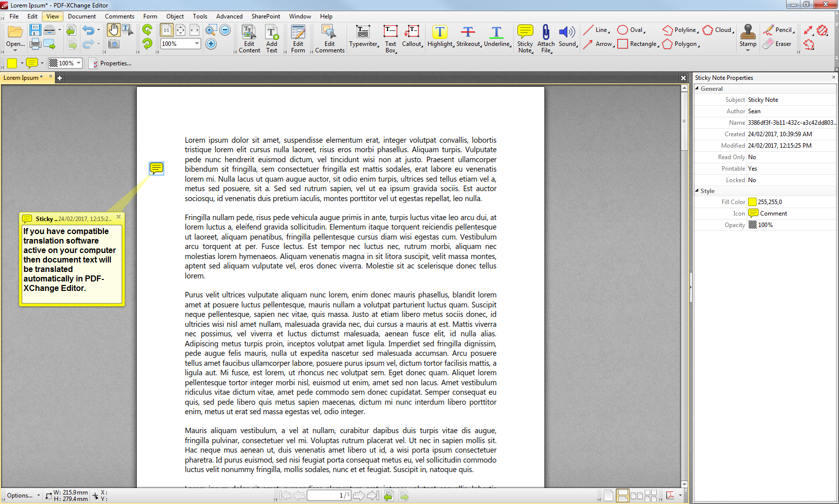
Task: Select the Pencil tool
Action: 778,30
